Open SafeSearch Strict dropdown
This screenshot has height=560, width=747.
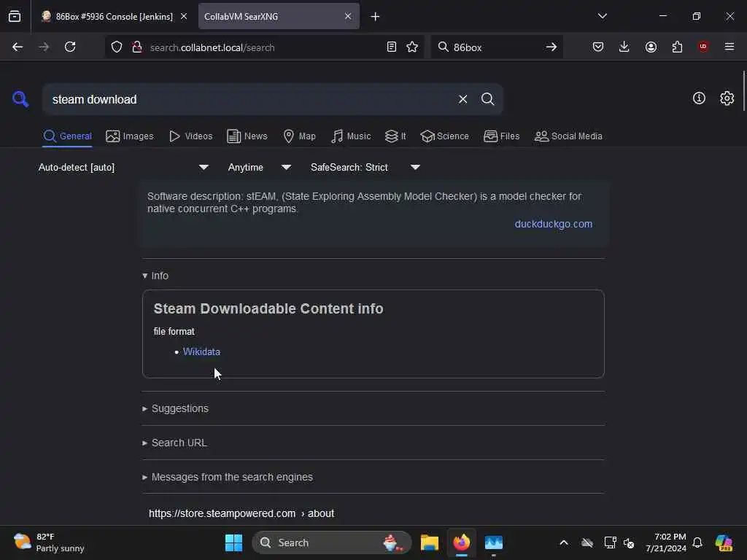365,167
